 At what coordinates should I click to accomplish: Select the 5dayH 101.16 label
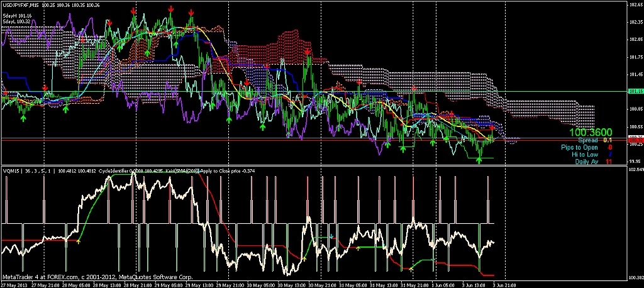click(17, 15)
